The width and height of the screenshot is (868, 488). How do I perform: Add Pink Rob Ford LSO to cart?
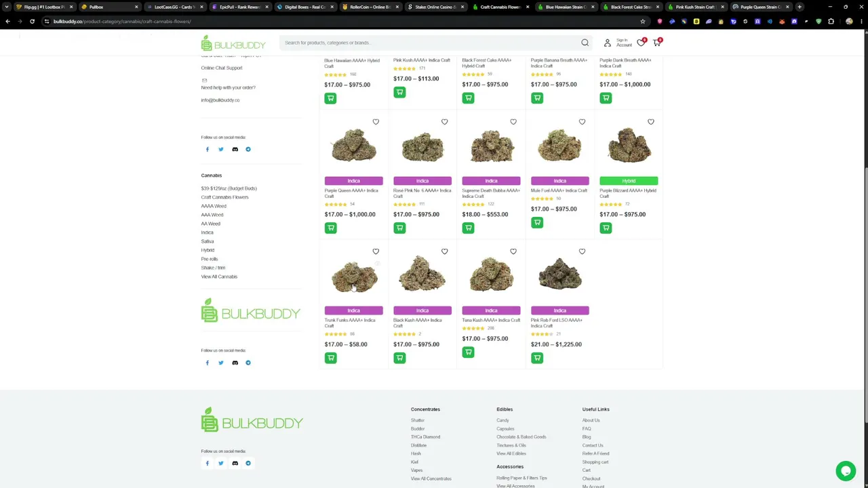click(537, 358)
